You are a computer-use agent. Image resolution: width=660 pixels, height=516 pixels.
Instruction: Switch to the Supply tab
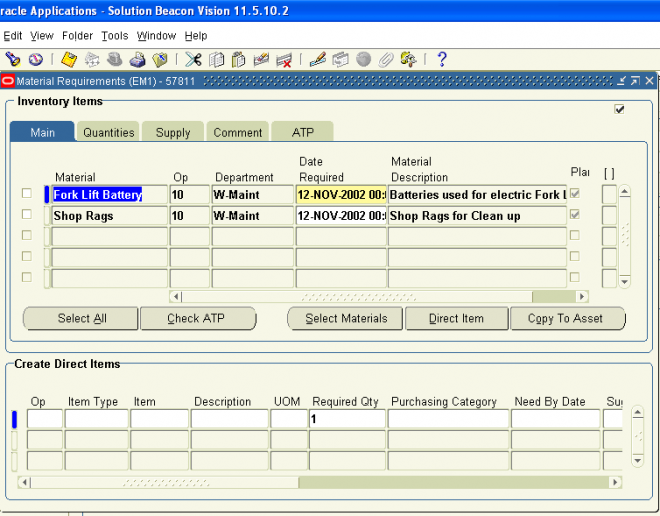click(173, 133)
